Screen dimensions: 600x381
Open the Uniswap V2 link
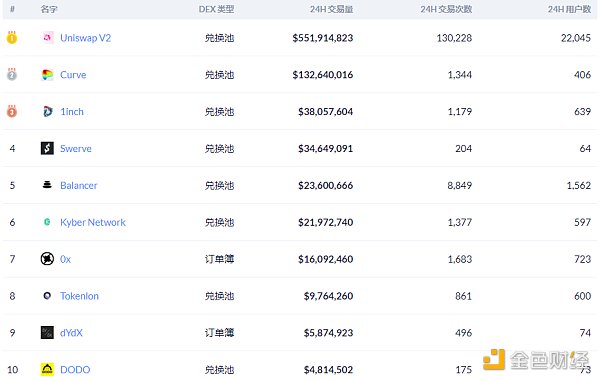point(86,38)
